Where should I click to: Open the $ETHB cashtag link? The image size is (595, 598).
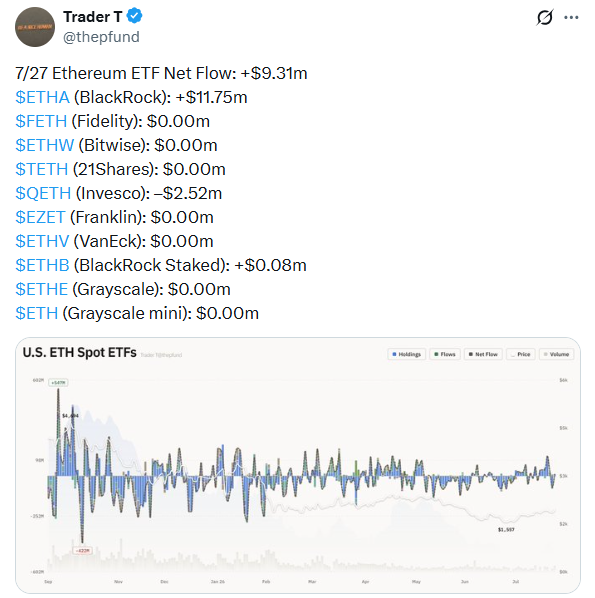coord(42,265)
